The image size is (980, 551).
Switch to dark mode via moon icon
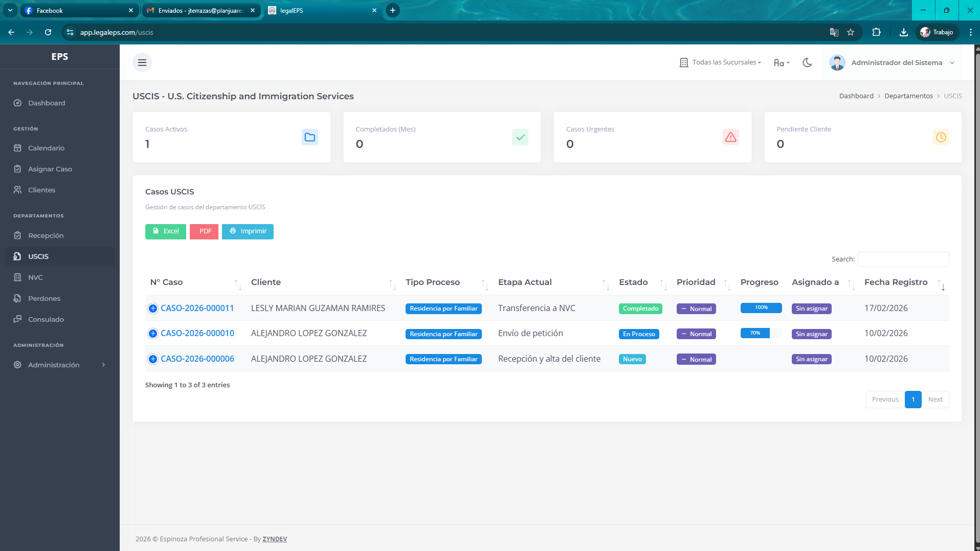click(807, 62)
